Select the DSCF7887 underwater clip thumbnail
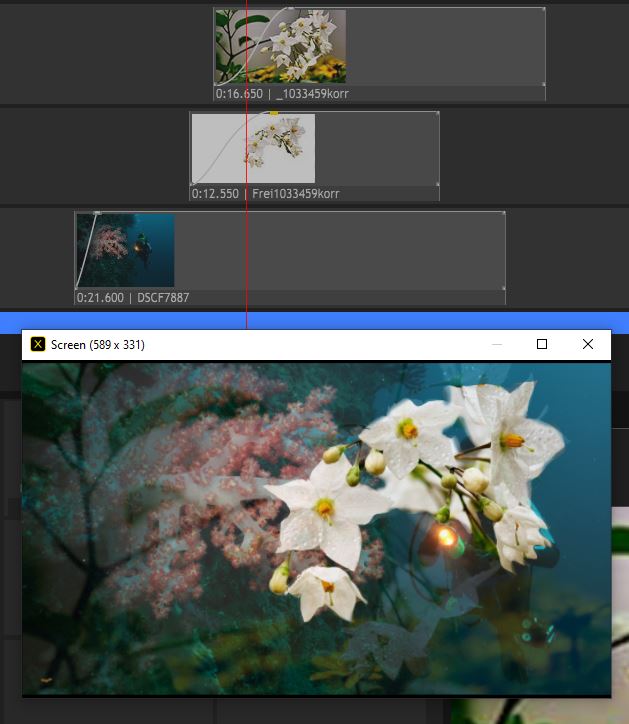629x724 pixels. point(126,250)
